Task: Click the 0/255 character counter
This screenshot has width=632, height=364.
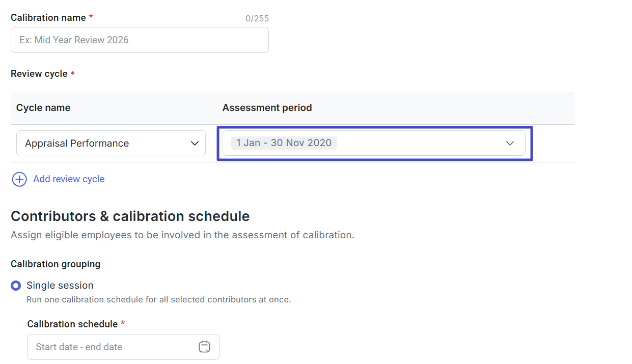Action: [257, 19]
